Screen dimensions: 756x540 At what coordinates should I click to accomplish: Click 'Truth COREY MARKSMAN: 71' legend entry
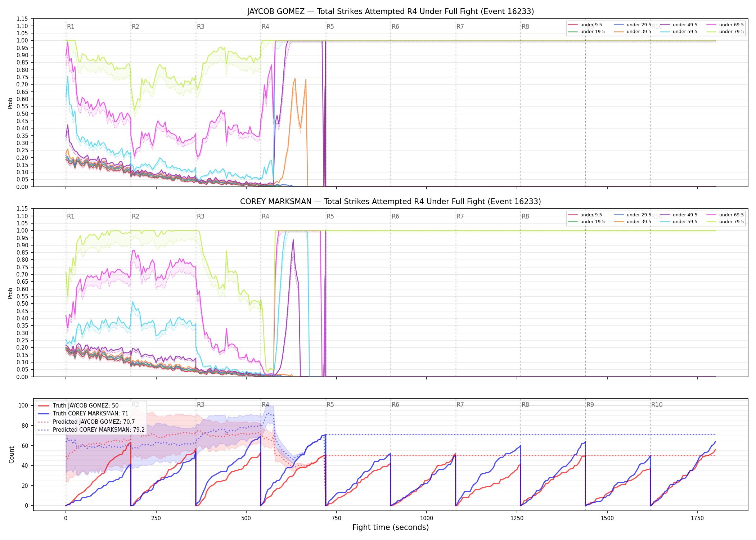83,414
